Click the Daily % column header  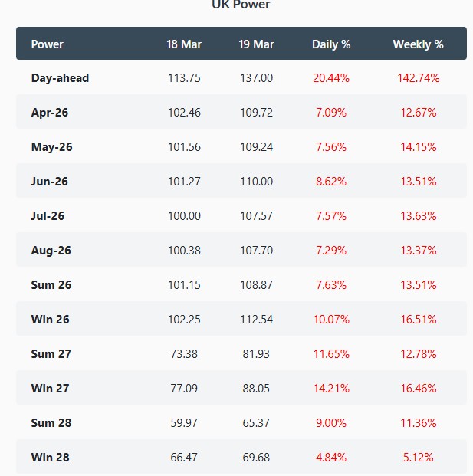(x=331, y=44)
